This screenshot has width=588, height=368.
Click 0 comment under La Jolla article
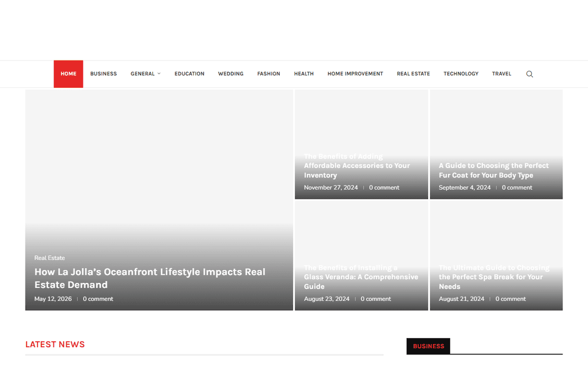click(x=98, y=299)
